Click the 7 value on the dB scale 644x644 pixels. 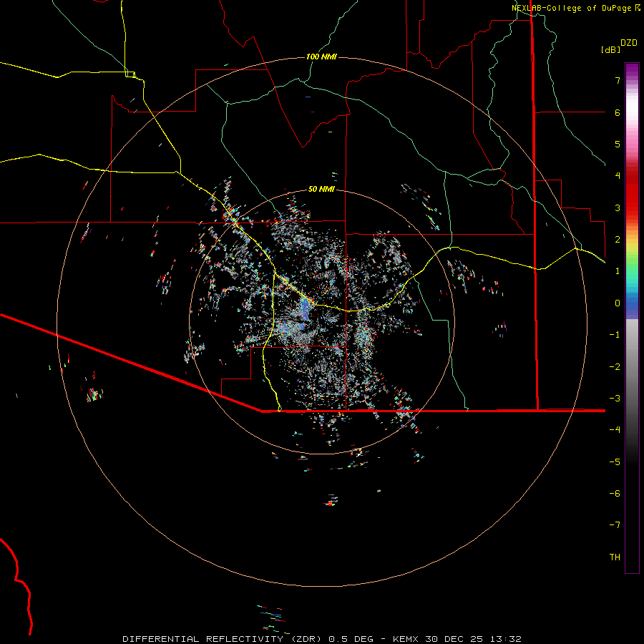616,81
